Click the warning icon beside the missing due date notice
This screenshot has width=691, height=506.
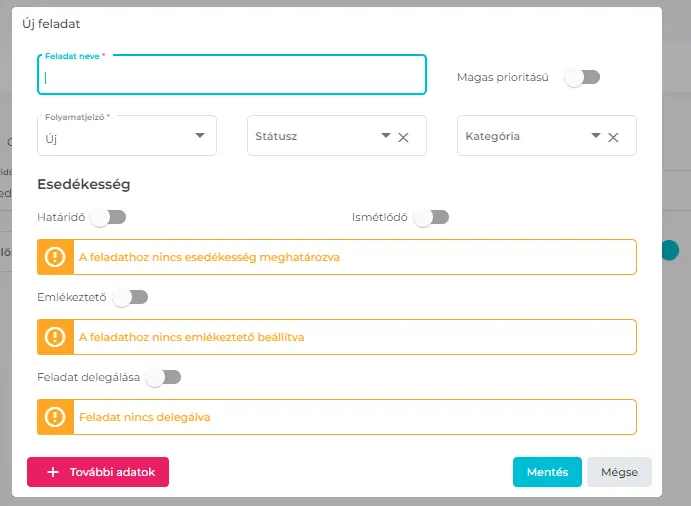(55, 257)
